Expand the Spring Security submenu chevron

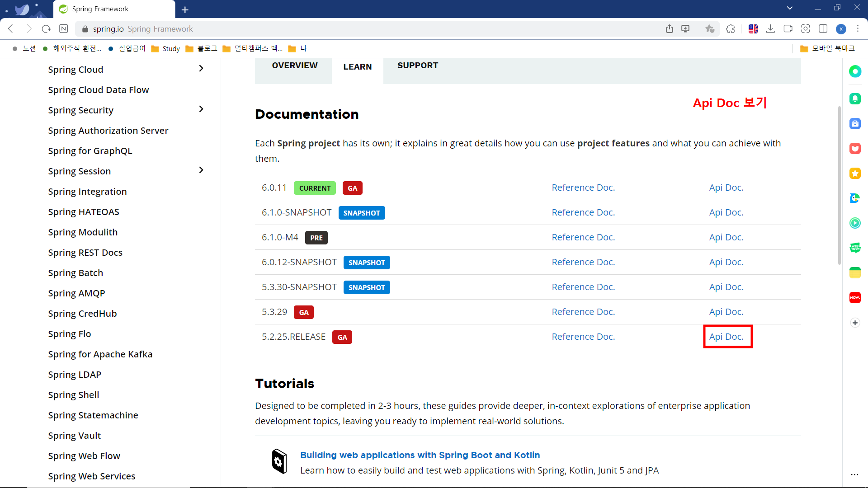coord(201,109)
